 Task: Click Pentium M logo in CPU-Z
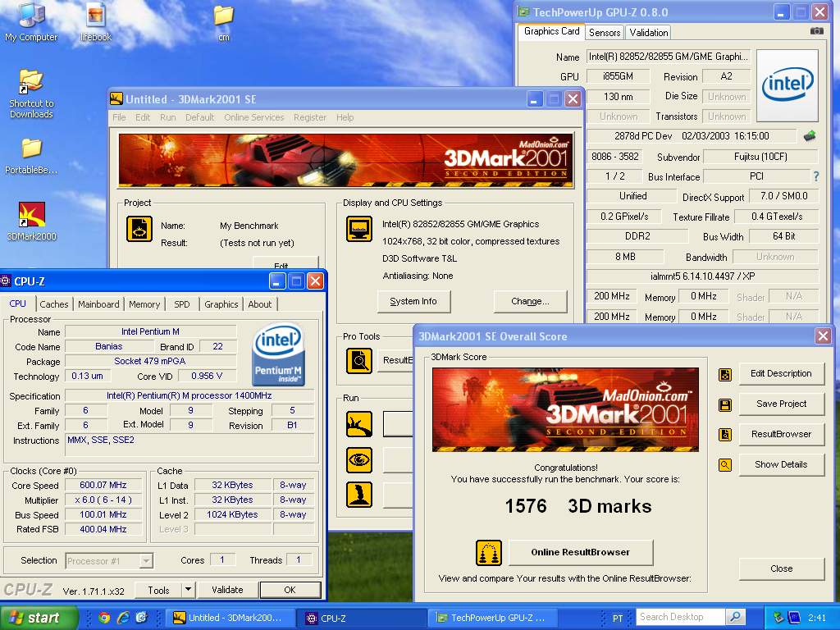coord(278,354)
